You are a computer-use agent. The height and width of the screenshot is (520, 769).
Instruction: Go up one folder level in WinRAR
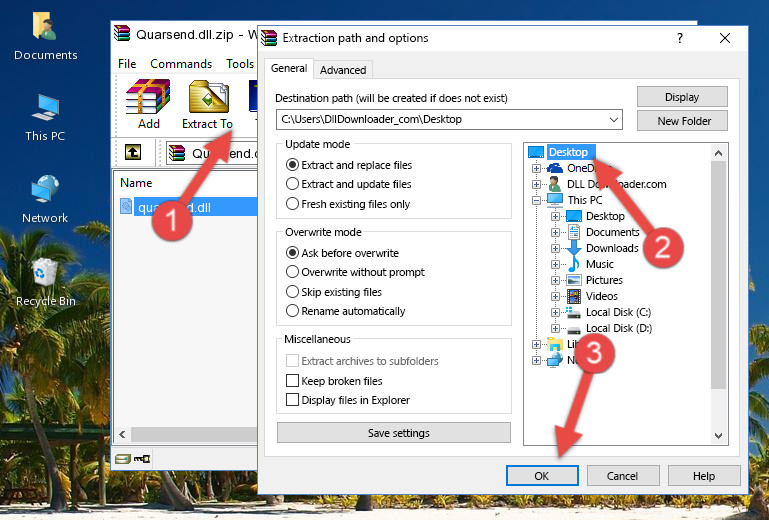pyautogui.click(x=133, y=153)
